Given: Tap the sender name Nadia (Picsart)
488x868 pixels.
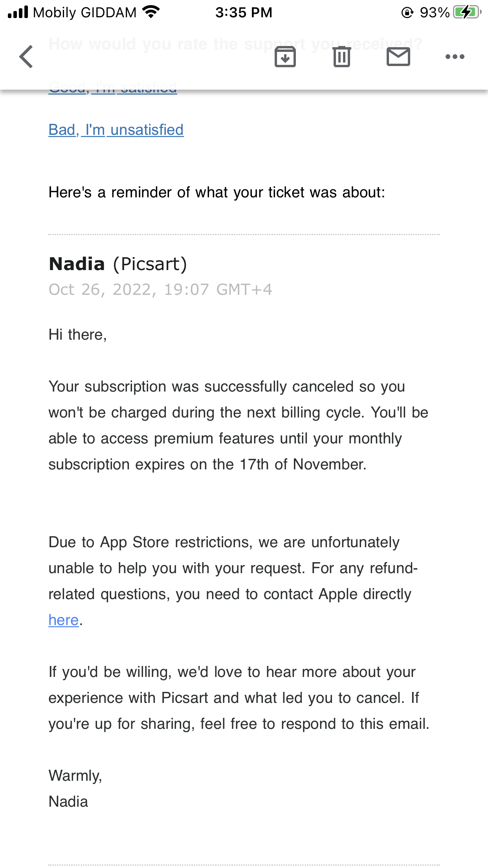Looking at the screenshot, I should click(x=118, y=264).
